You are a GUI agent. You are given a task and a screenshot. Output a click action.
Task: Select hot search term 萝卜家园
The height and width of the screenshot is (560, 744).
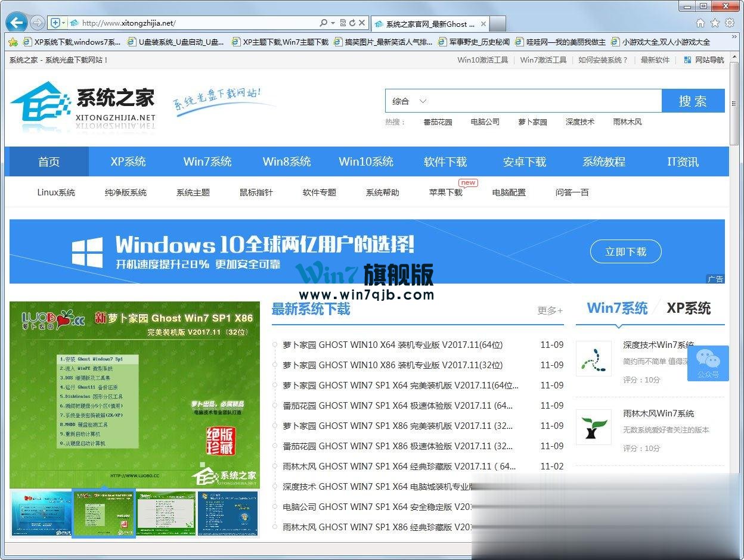point(532,122)
